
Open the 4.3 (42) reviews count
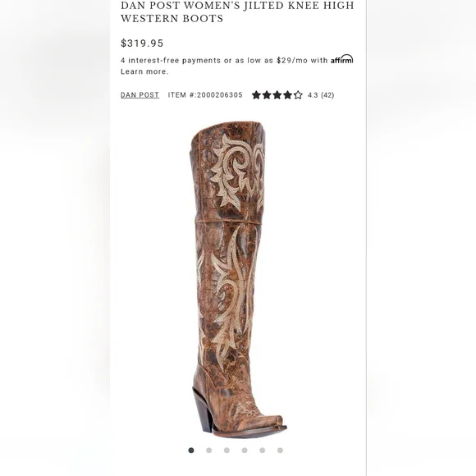[x=321, y=95]
